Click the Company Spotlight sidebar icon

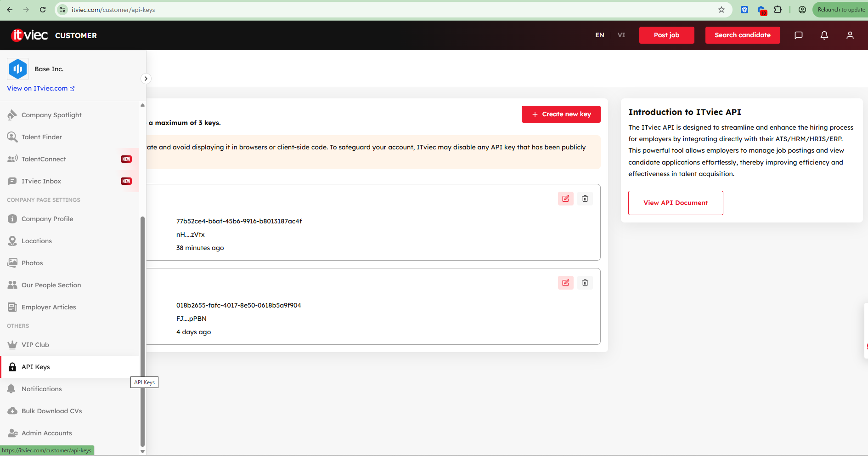[12, 115]
